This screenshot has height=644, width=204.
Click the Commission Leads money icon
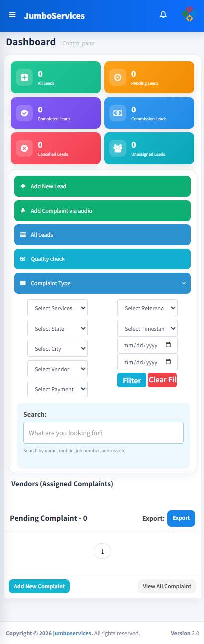118,113
